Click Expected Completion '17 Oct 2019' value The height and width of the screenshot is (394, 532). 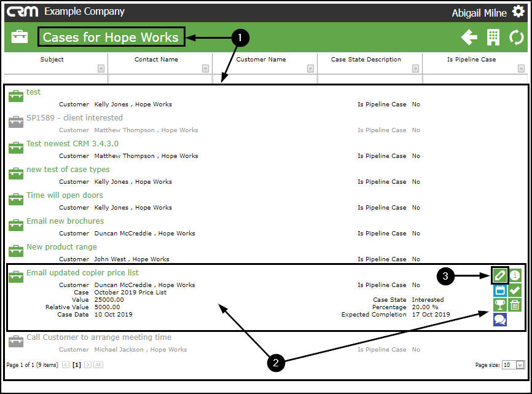coord(431,314)
